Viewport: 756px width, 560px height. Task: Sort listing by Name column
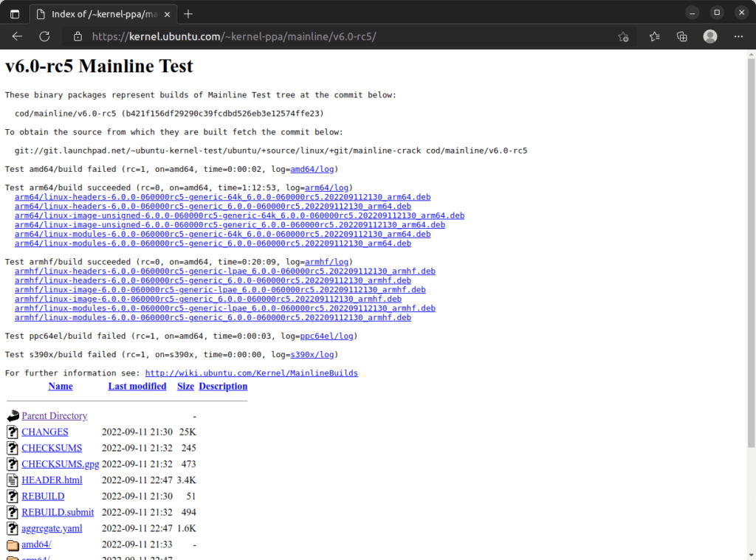(61, 386)
